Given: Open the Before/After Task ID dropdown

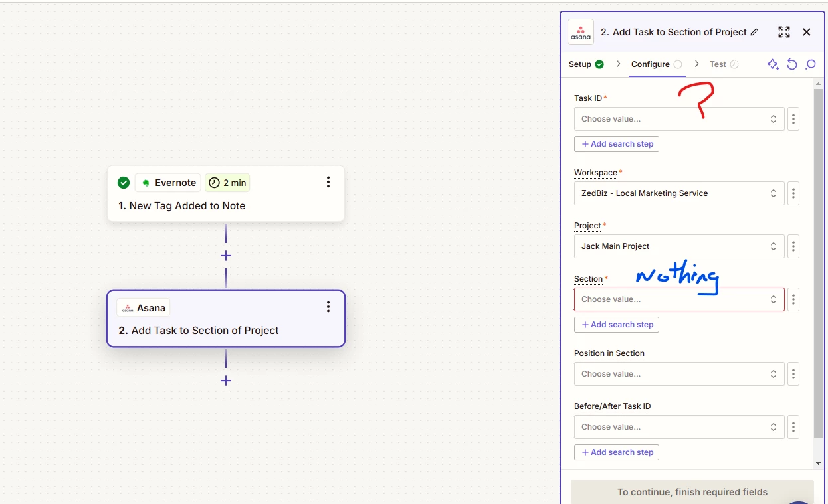Looking at the screenshot, I should point(679,427).
